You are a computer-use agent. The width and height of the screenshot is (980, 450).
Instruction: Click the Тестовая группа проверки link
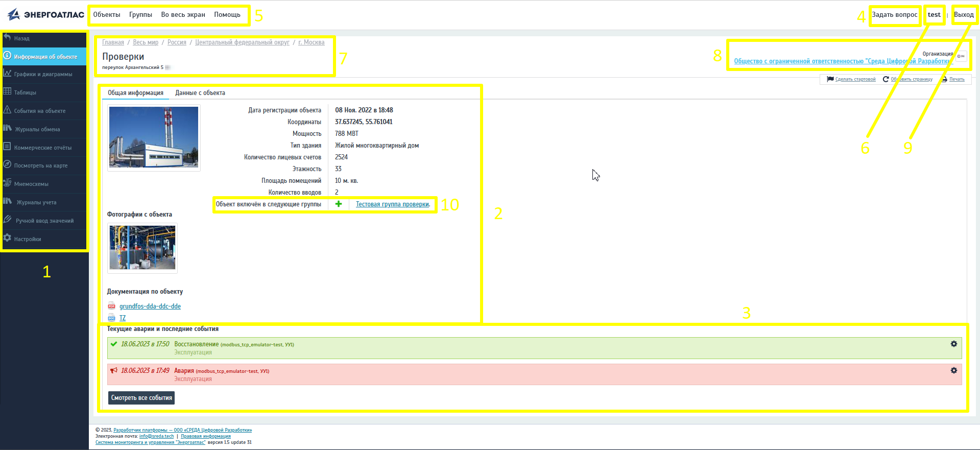click(x=392, y=204)
